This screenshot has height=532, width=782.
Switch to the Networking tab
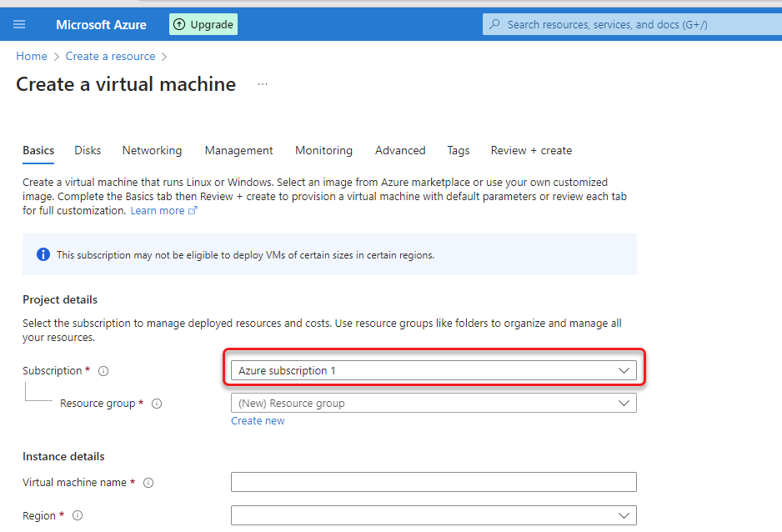pos(152,150)
